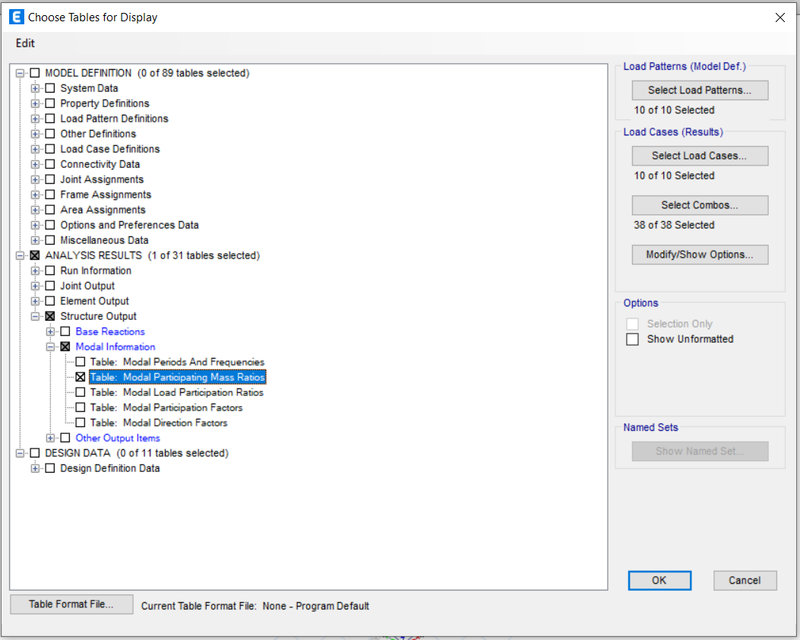Collapse the Modal Information node

(50, 347)
